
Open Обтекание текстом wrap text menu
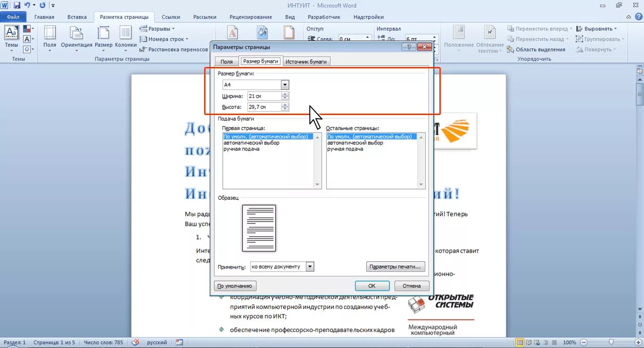490,39
